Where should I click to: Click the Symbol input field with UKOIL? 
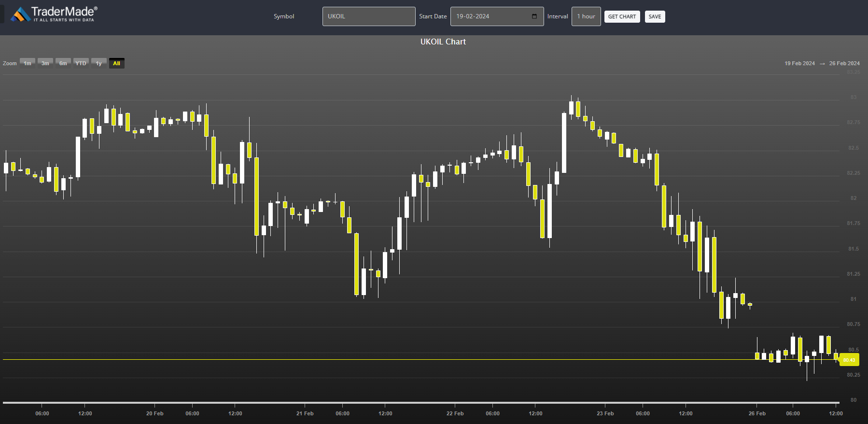pyautogui.click(x=369, y=16)
